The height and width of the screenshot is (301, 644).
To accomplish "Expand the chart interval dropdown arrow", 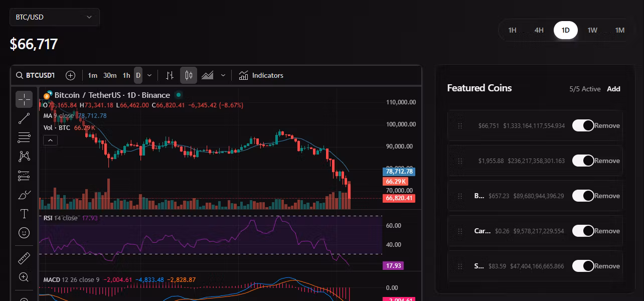I will (x=149, y=75).
